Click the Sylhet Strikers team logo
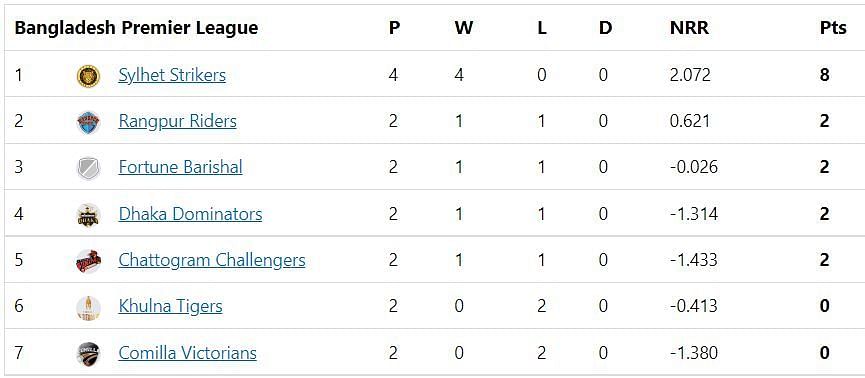This screenshot has height=378, width=865. coord(88,76)
